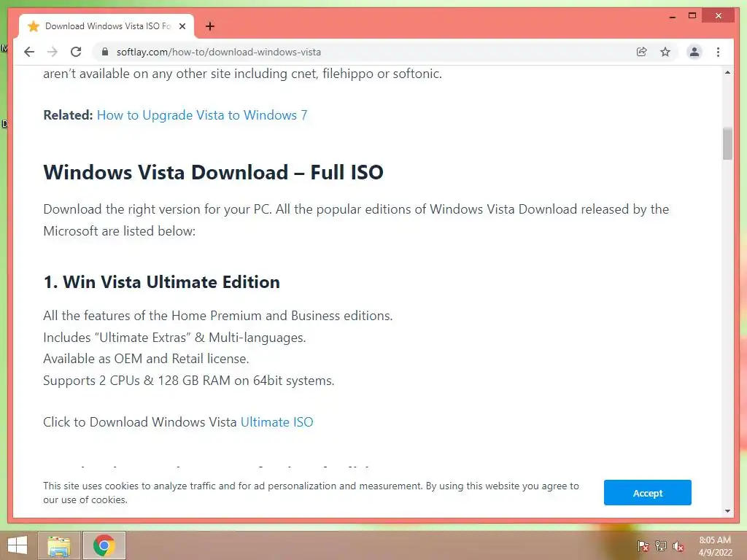Image resolution: width=747 pixels, height=560 pixels.
Task: Open the Ultimate ISO download link
Action: click(276, 422)
